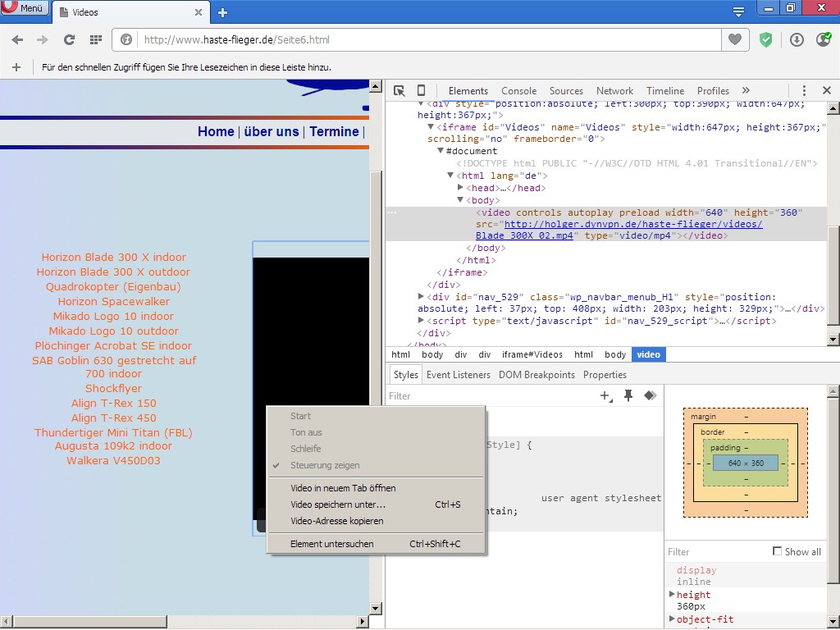Screen dimensions: 840x630
Task: Choose 'Video in neuem Tab öffnen'
Action: point(377,488)
